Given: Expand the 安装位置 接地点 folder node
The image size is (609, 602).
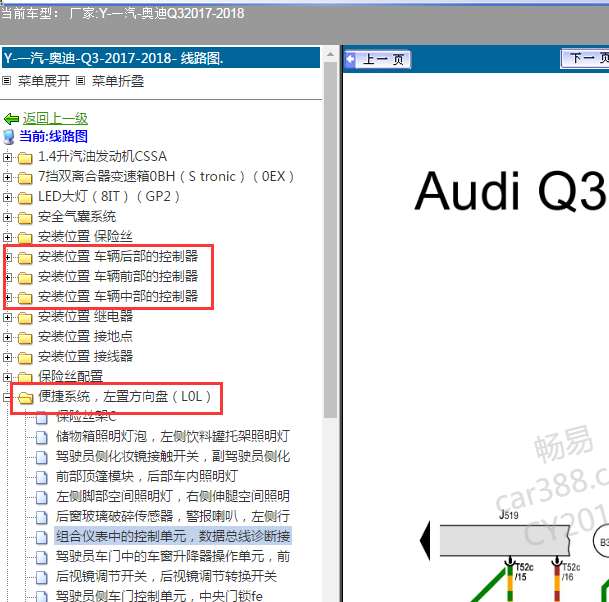Looking at the screenshot, I should coord(7,338).
